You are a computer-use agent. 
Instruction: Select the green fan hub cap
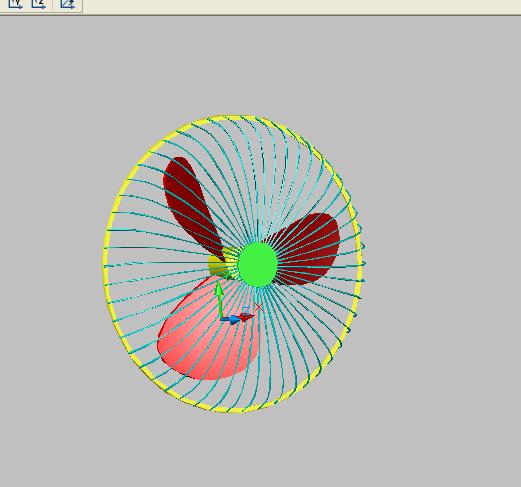pos(258,264)
